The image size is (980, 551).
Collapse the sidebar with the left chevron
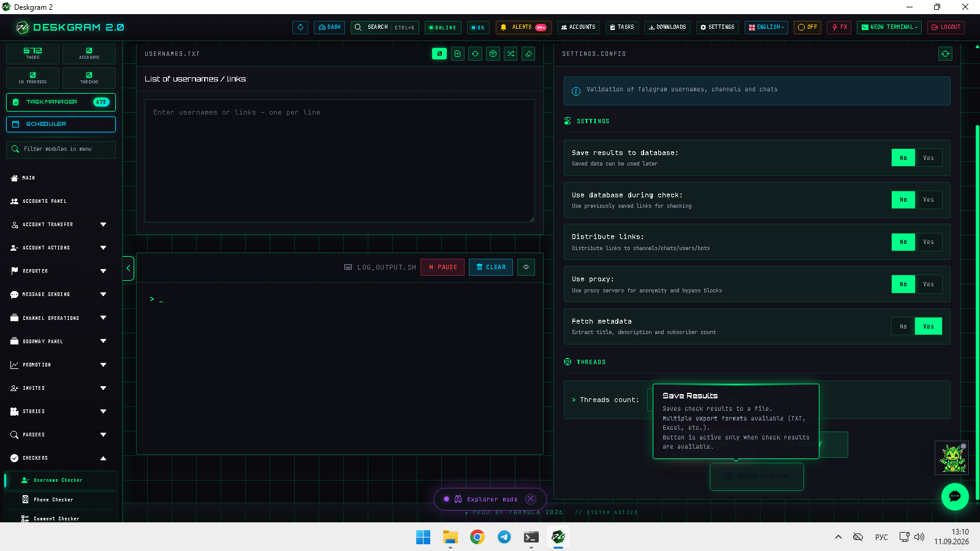128,268
